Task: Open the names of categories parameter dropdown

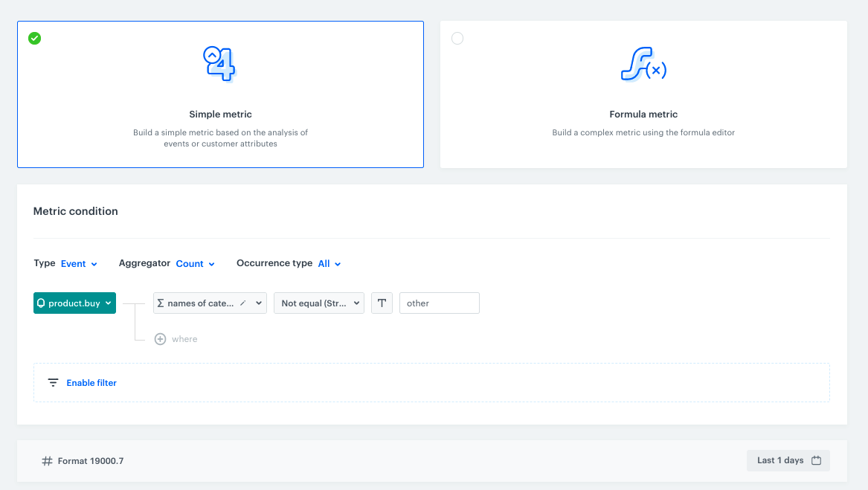Action: pyautogui.click(x=209, y=303)
